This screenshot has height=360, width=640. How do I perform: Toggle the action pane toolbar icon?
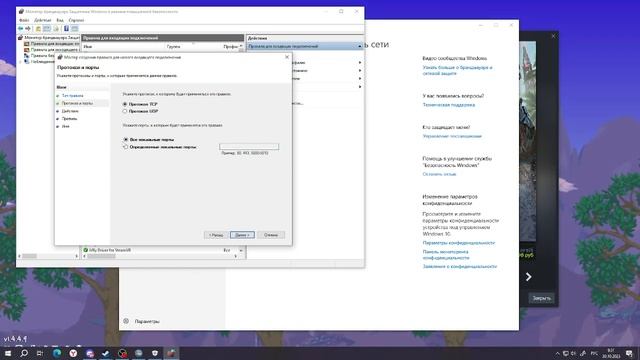(75, 29)
